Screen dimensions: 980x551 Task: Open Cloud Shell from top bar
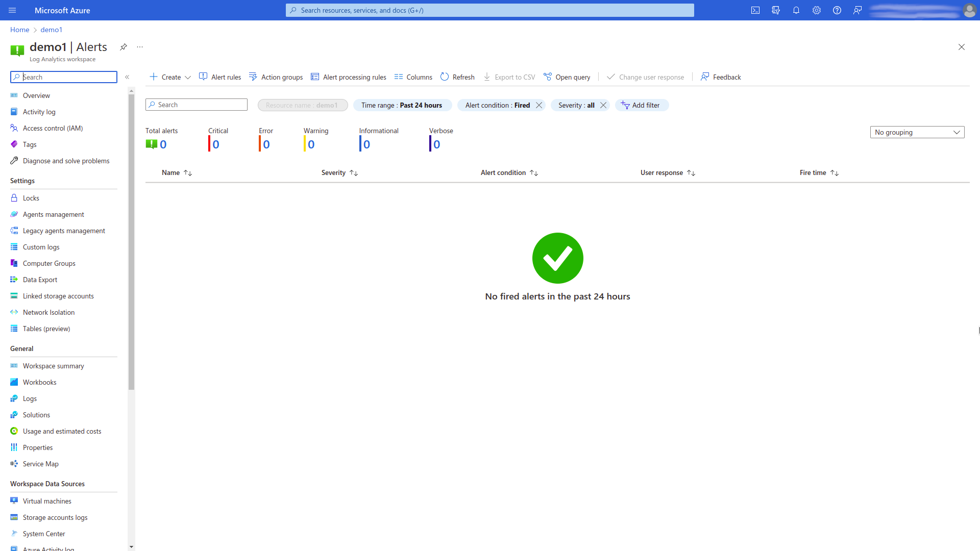pos(755,10)
